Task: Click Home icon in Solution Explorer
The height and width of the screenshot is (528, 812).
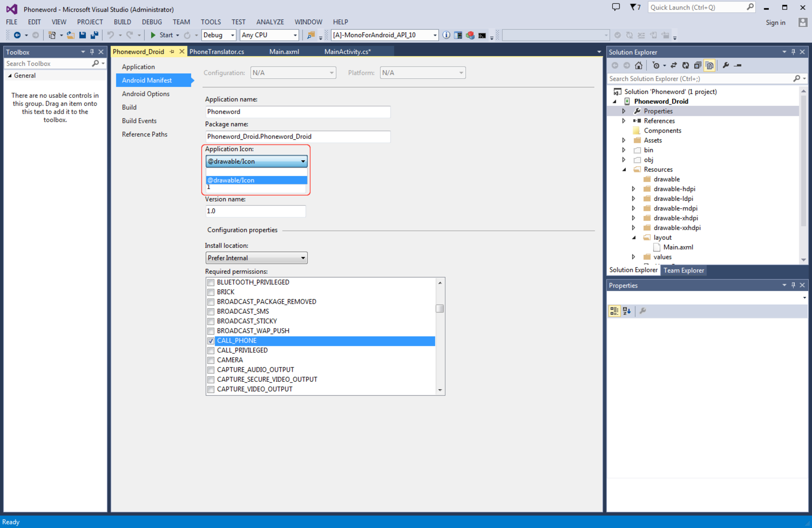Action: (638, 65)
